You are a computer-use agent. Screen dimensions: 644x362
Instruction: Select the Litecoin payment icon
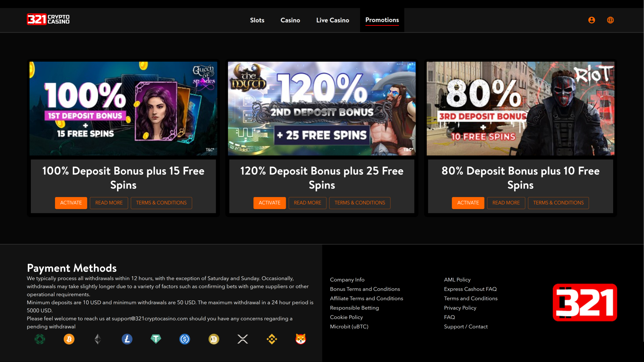point(126,339)
